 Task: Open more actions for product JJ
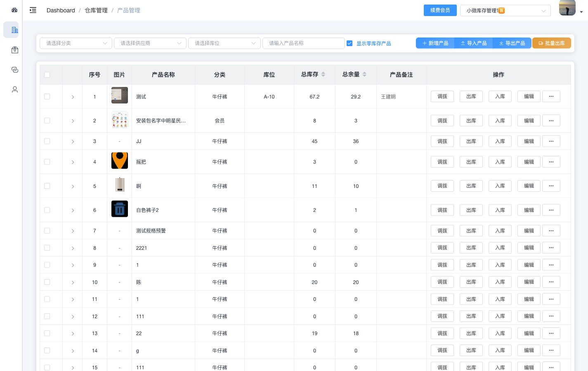tap(551, 141)
